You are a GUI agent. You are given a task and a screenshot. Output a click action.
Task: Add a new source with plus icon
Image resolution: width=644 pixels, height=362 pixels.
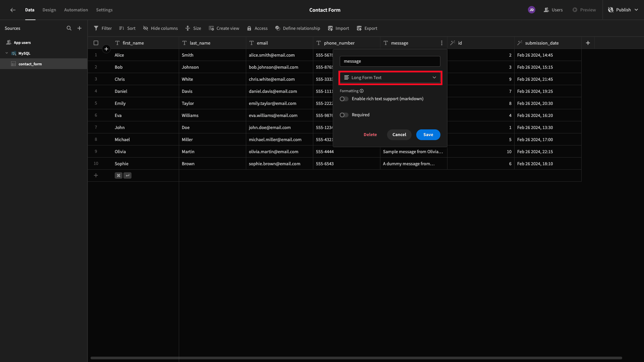click(x=79, y=28)
